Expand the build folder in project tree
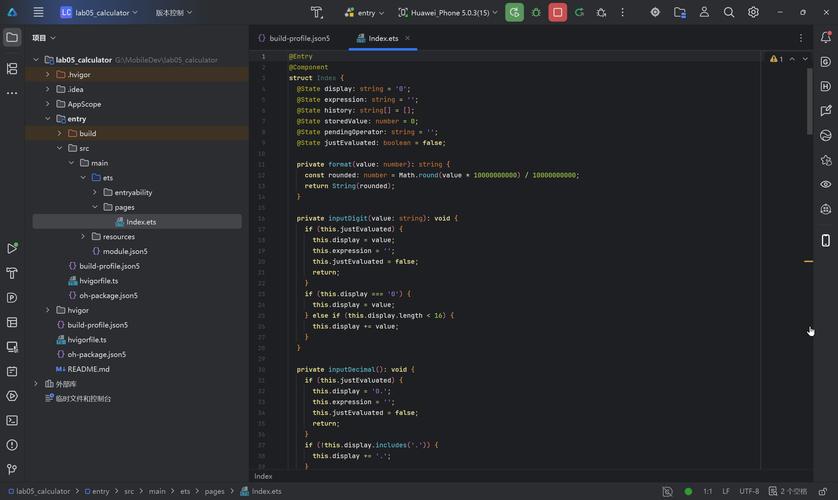 pyautogui.click(x=59, y=134)
